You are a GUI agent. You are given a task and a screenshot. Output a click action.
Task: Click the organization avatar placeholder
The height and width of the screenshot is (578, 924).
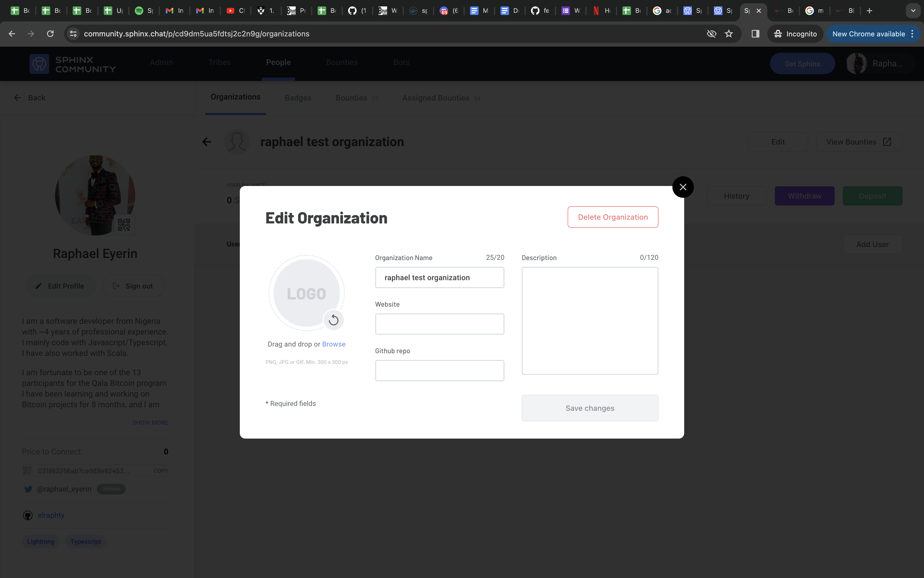(237, 142)
